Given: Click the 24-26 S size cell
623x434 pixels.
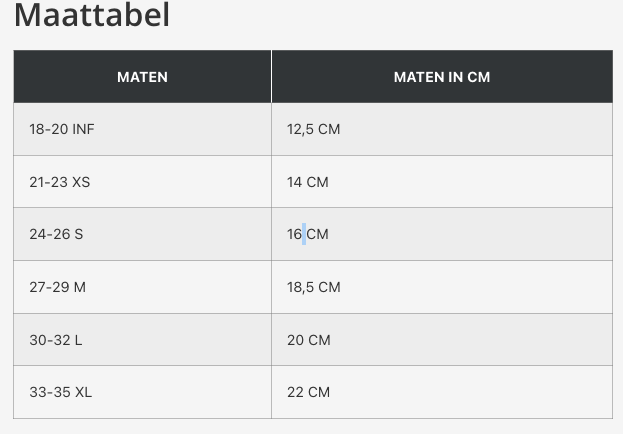Looking at the screenshot, I should [x=56, y=234].
